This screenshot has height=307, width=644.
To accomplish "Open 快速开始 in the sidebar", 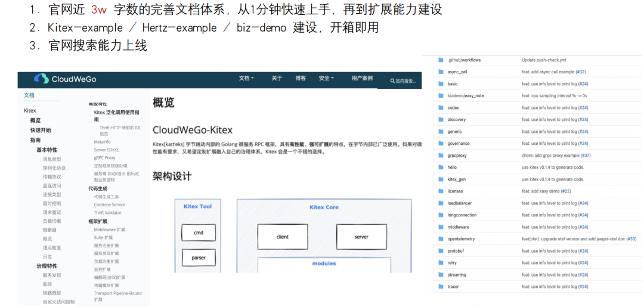I will [41, 130].
